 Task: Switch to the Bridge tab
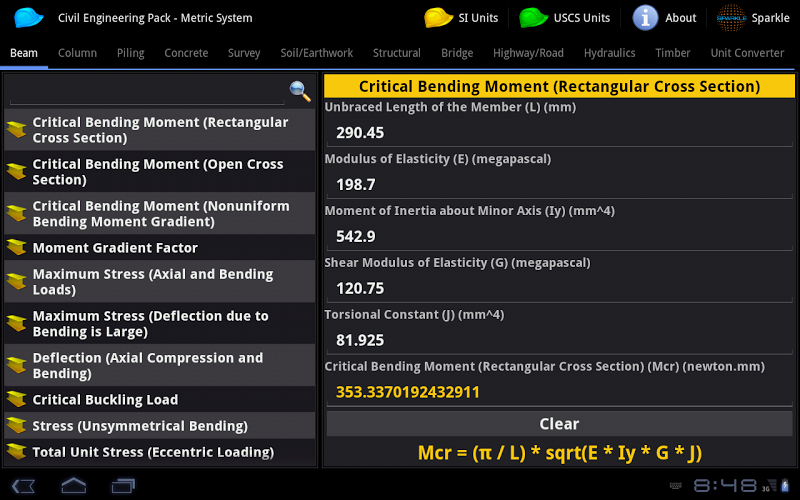point(457,53)
